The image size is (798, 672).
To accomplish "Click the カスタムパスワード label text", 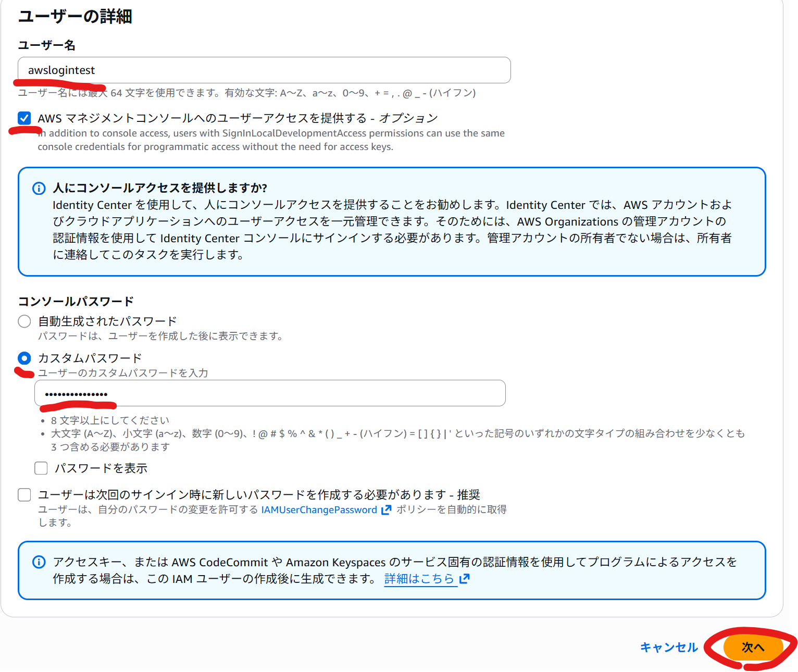I will 90,358.
